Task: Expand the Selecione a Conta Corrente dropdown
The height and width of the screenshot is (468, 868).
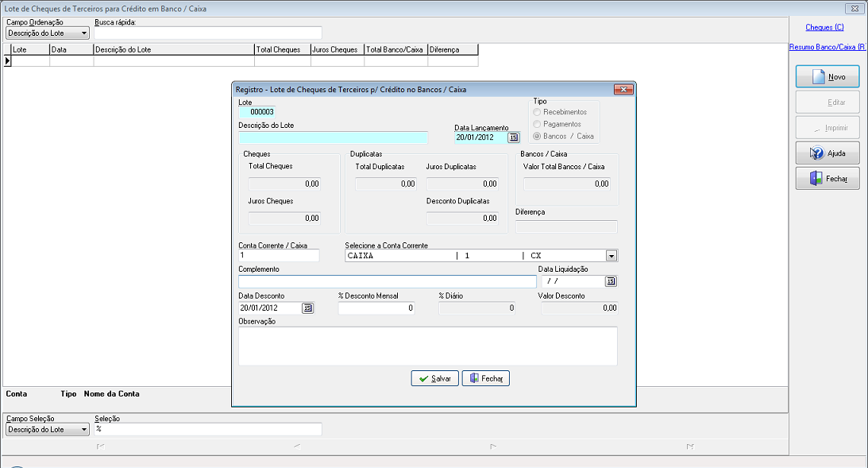Action: (x=611, y=256)
